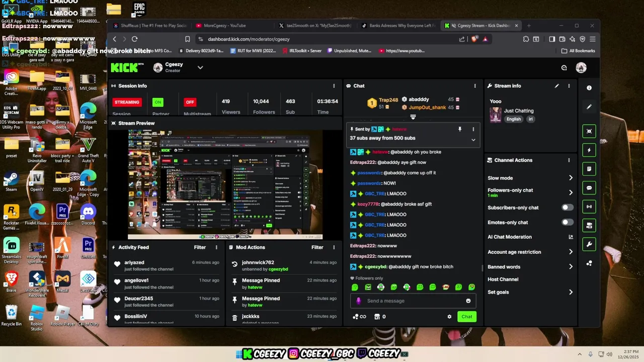
Task: Toggle the camera widget icon in the sidebar
Action: coord(589,226)
